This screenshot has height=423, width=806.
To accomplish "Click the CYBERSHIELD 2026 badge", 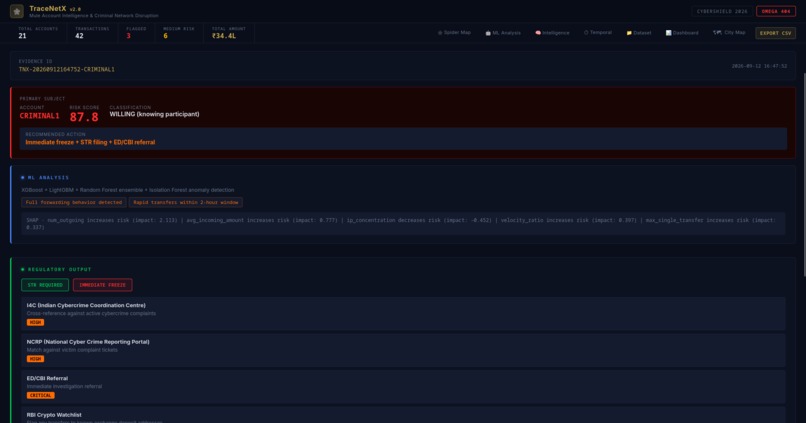I will tap(722, 11).
